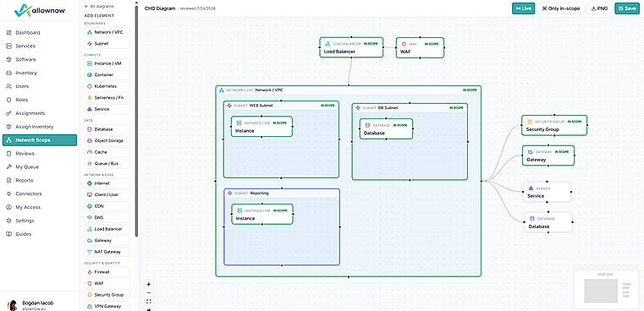
Task: Select the Instance node in Reporting subnet
Action: [x=262, y=214]
